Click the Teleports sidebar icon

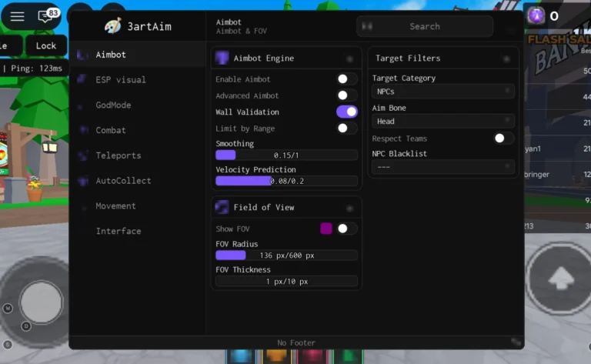coord(83,155)
